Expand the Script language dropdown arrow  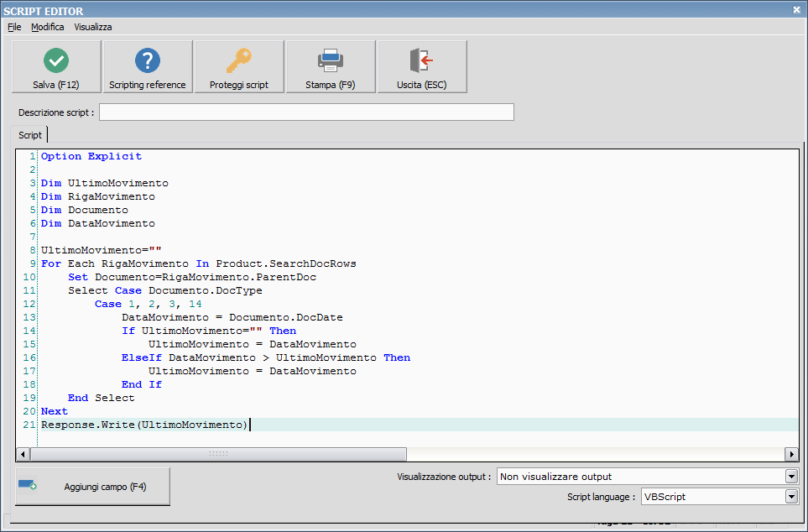pyautogui.click(x=791, y=497)
